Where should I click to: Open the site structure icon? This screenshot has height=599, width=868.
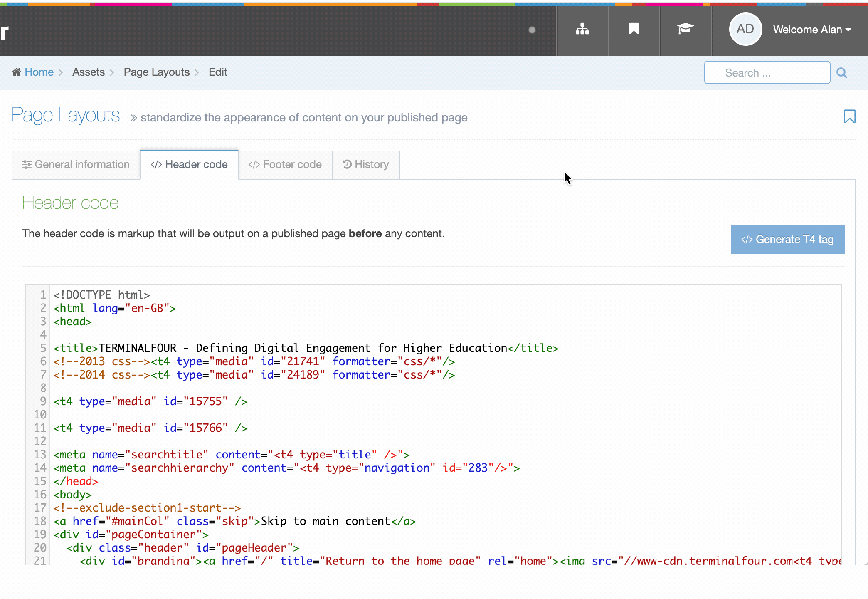[582, 29]
